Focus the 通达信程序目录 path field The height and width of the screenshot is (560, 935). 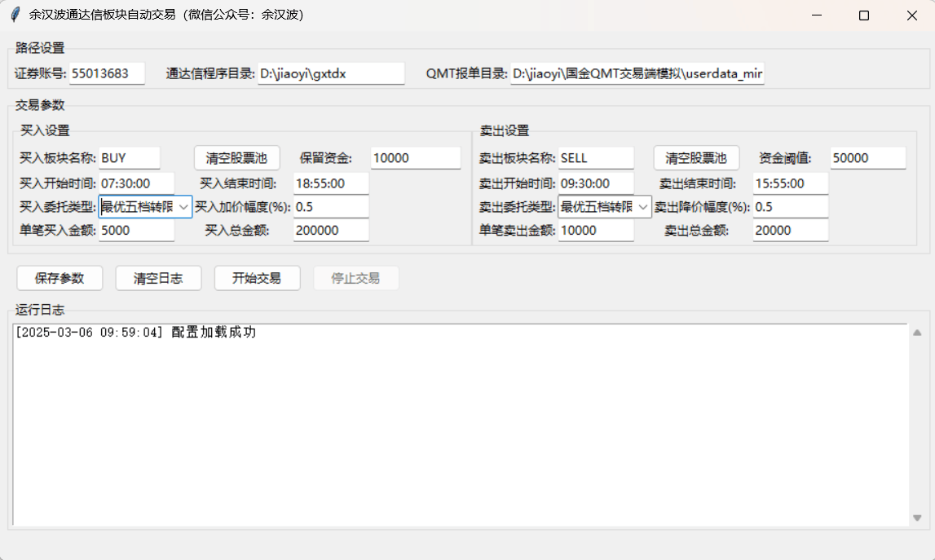click(x=331, y=73)
